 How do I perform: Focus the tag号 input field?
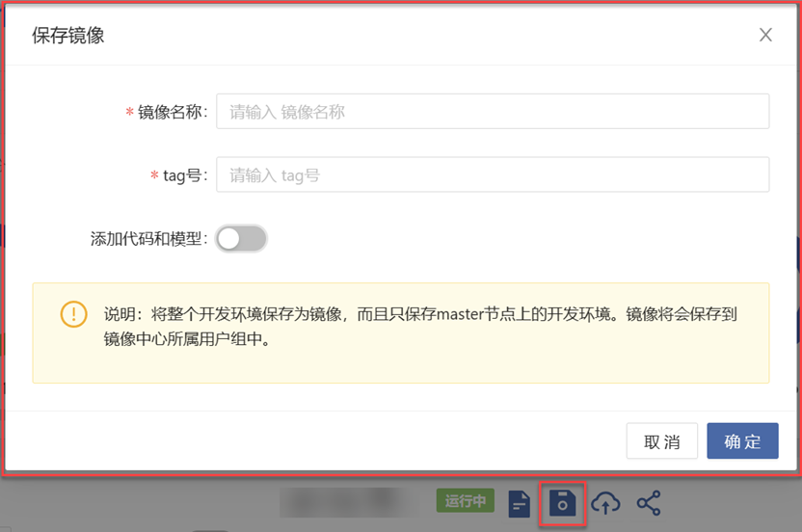click(x=493, y=174)
